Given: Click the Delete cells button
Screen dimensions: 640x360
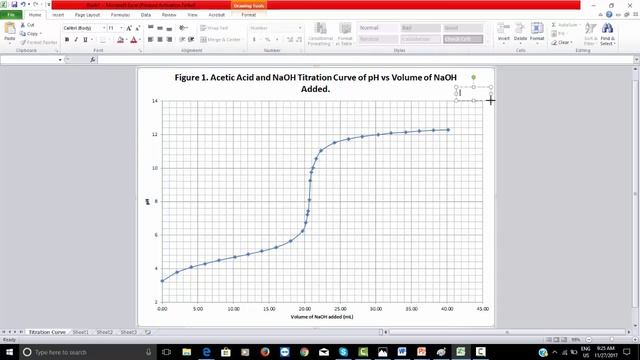Looking at the screenshot, I should pos(520,33).
